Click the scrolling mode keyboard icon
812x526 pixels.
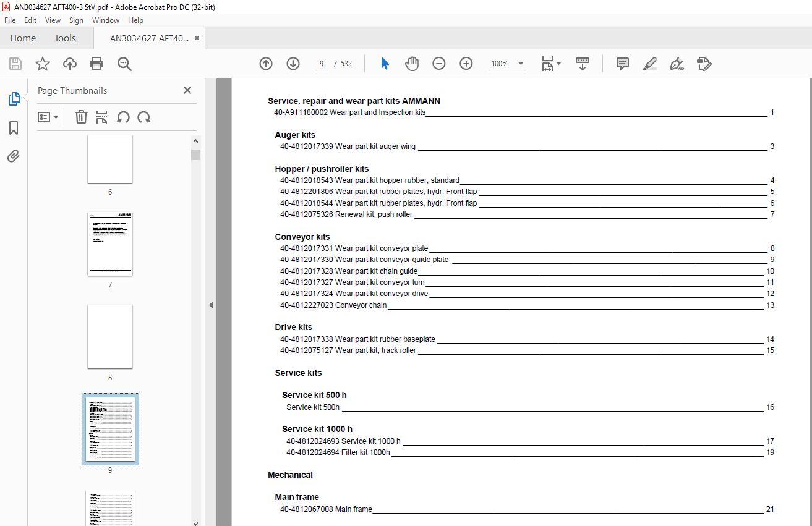(x=582, y=64)
